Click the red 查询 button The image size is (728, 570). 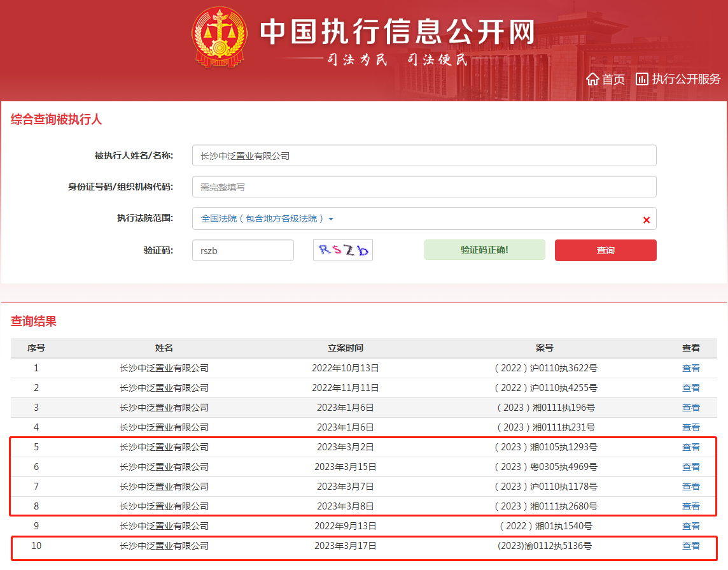[605, 250]
